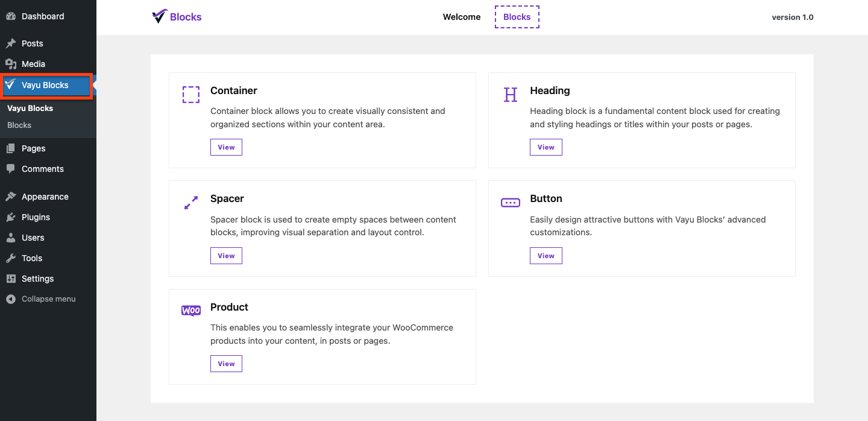View the Heading block details
868x421 pixels.
pos(546,147)
